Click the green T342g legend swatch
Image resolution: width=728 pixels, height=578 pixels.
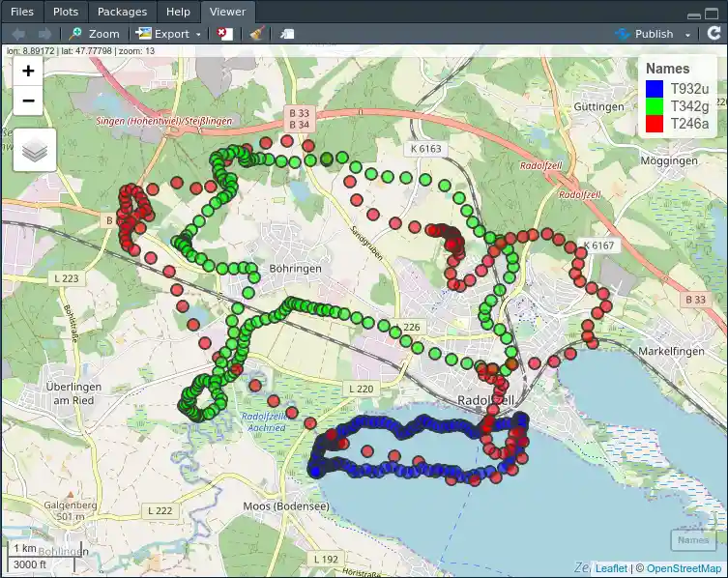[654, 106]
